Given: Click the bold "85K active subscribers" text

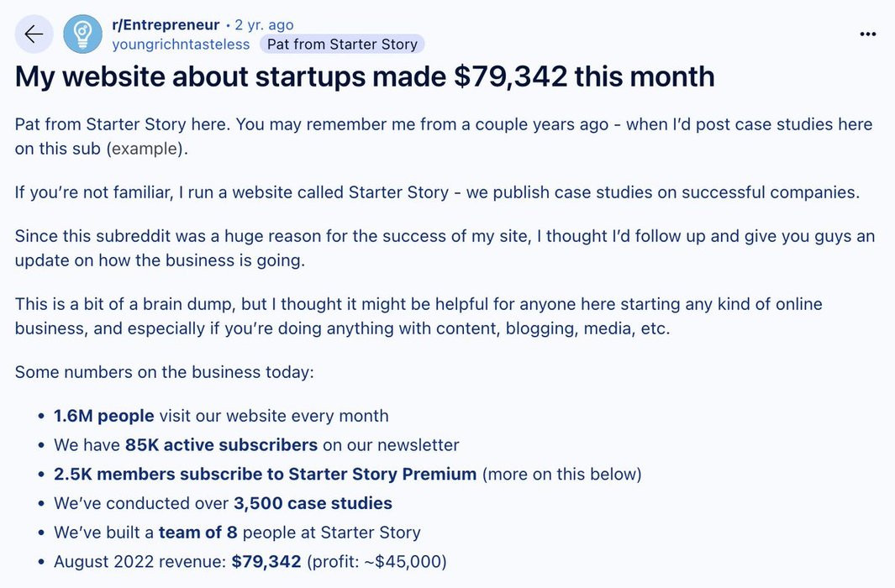Looking at the screenshot, I should point(221,445).
